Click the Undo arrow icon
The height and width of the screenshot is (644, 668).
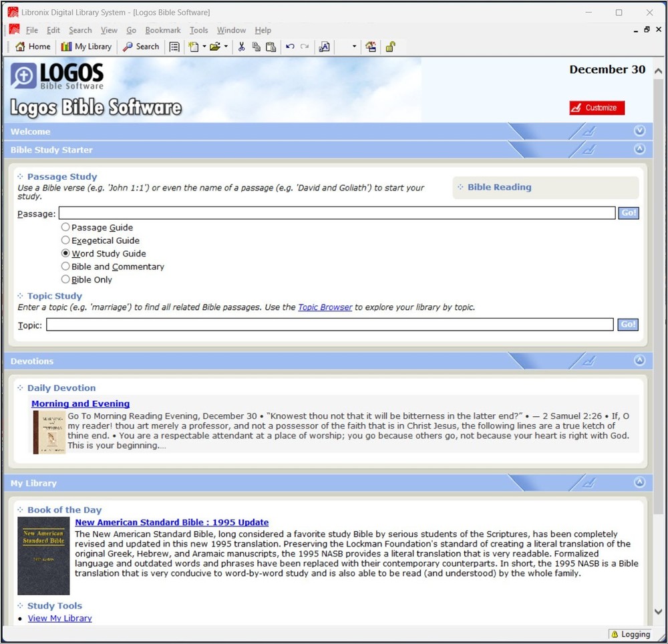(290, 46)
